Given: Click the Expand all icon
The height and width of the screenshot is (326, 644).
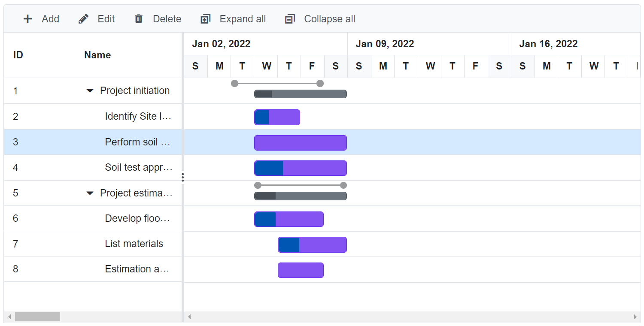Looking at the screenshot, I should point(206,19).
